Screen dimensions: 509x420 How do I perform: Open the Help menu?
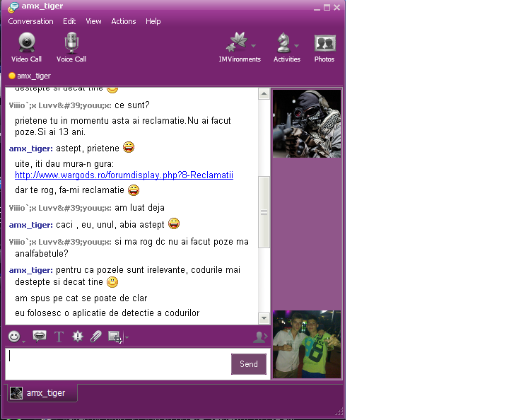point(153,21)
